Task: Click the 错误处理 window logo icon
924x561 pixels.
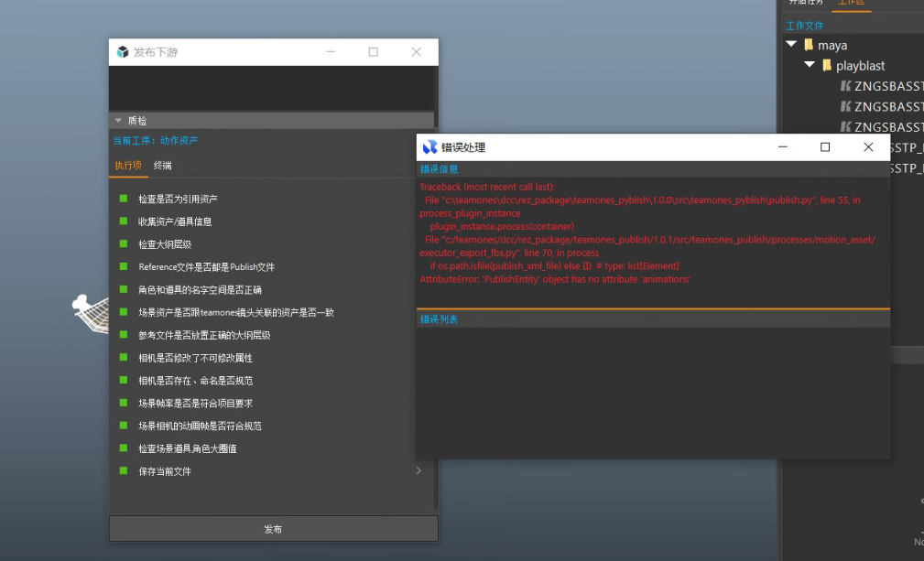Action: [430, 147]
